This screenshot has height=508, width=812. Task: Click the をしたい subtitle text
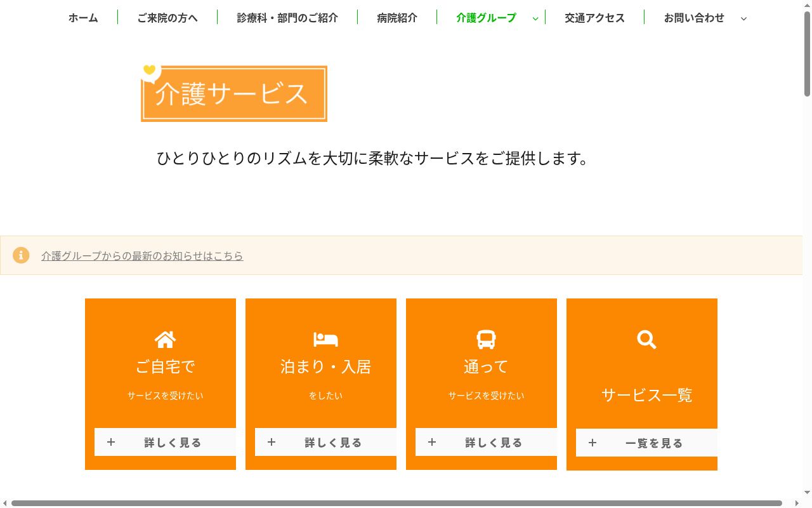[x=325, y=396]
